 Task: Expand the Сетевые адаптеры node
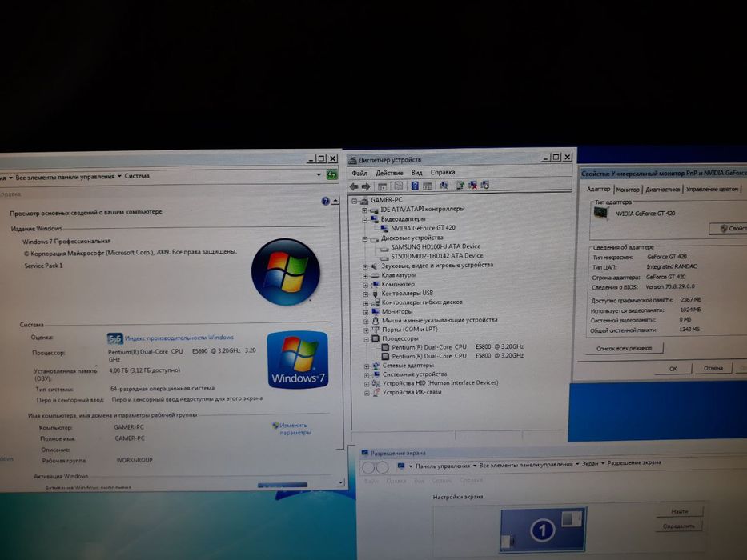367,366
